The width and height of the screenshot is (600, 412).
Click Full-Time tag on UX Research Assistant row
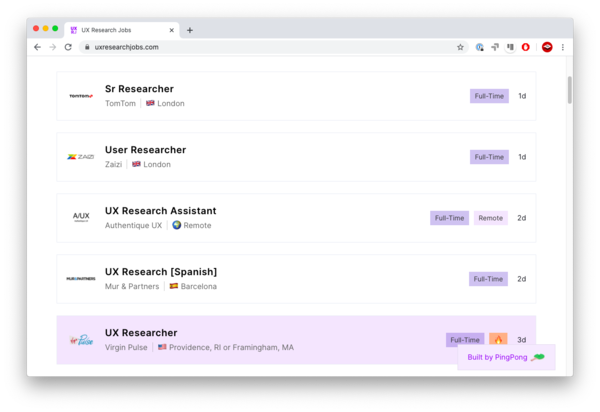[449, 218]
